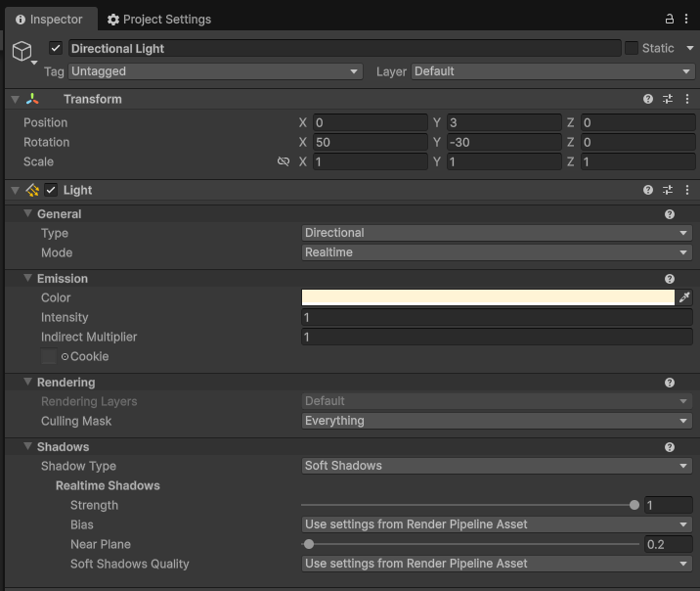Screen dimensions: 700x591
Task: Open Transform component help reference
Action: (x=648, y=99)
